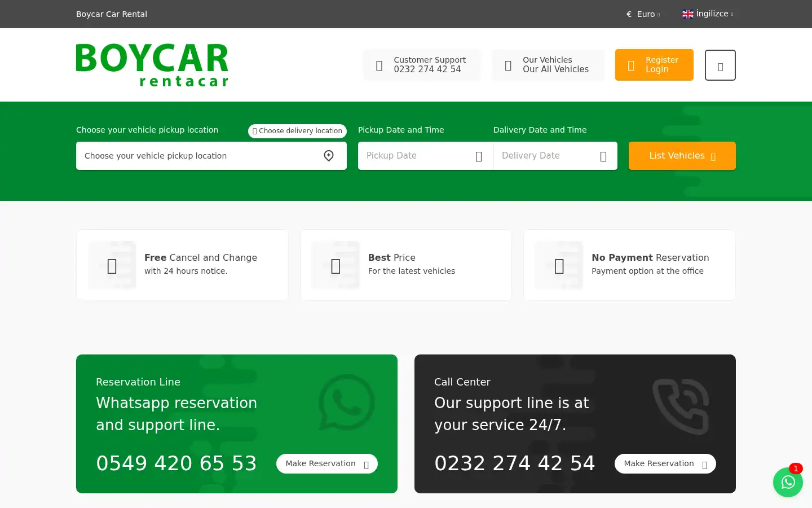812x508 pixels.
Task: Click 'Payment option at the office' text
Action: (x=647, y=271)
